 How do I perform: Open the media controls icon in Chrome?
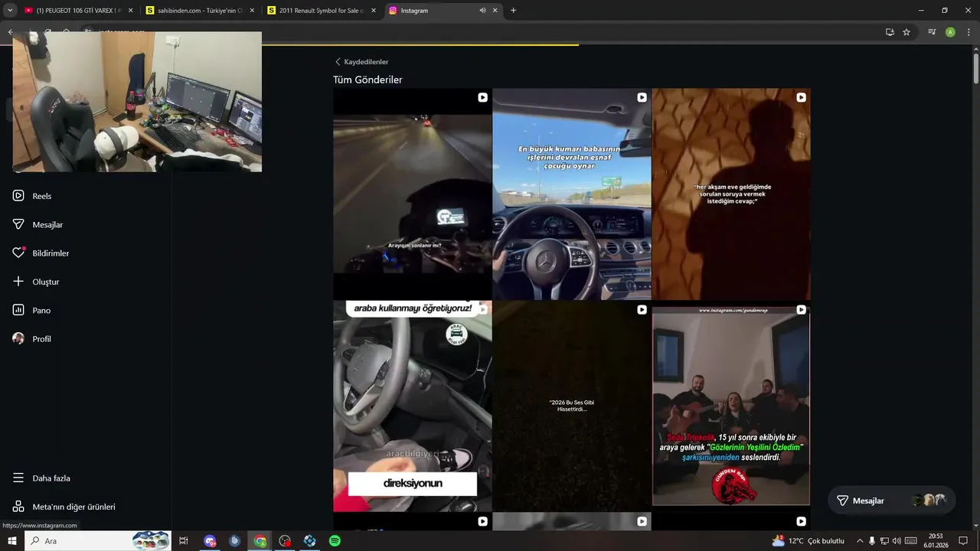pyautogui.click(x=932, y=32)
